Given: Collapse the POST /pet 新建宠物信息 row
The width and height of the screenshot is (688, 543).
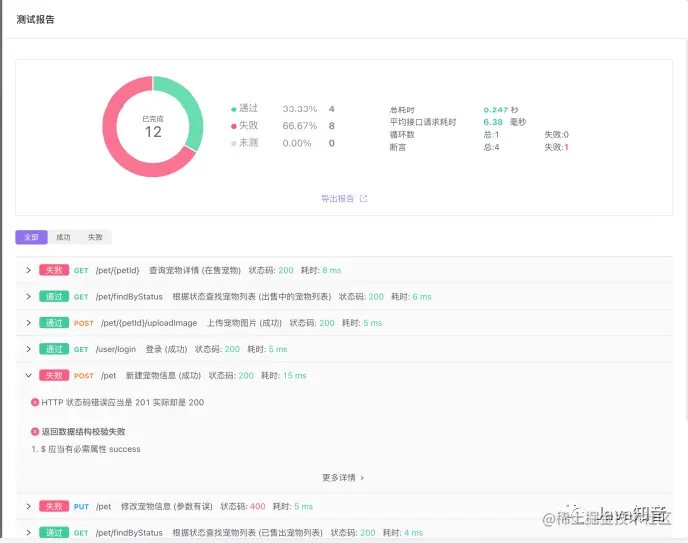Looking at the screenshot, I should [x=29, y=375].
